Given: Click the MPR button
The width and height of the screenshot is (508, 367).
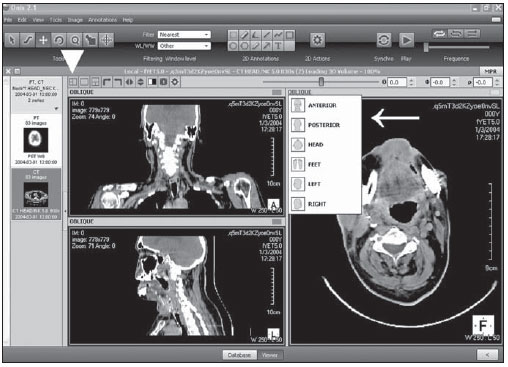Looking at the screenshot, I should pyautogui.click(x=491, y=71).
